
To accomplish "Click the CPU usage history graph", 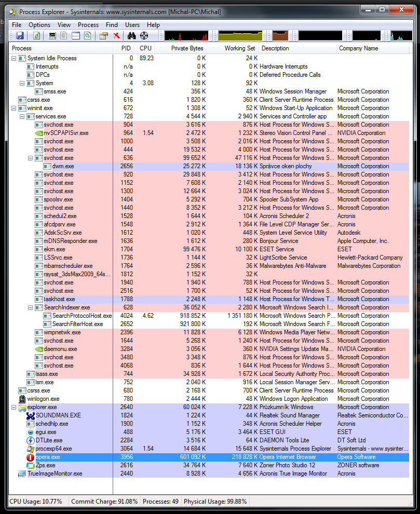I will click(x=186, y=36).
